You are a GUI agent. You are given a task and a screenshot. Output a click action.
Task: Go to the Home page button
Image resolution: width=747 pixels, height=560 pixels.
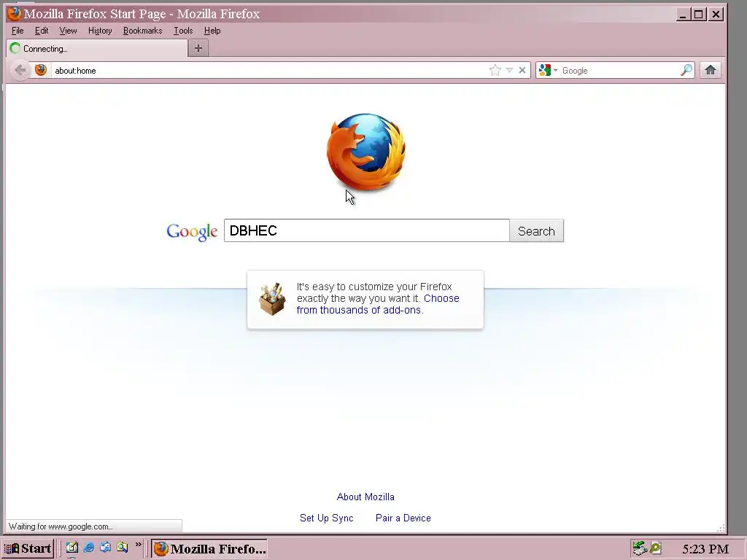pyautogui.click(x=711, y=71)
